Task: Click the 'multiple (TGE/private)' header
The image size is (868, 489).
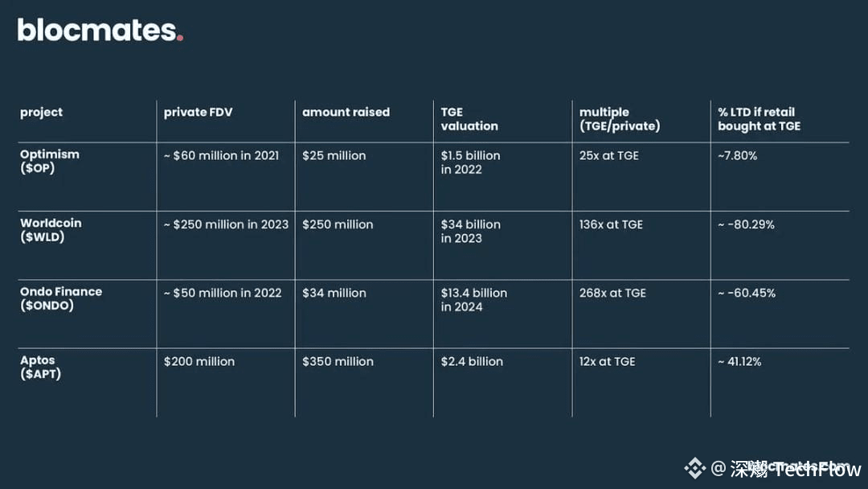Action: (x=620, y=119)
